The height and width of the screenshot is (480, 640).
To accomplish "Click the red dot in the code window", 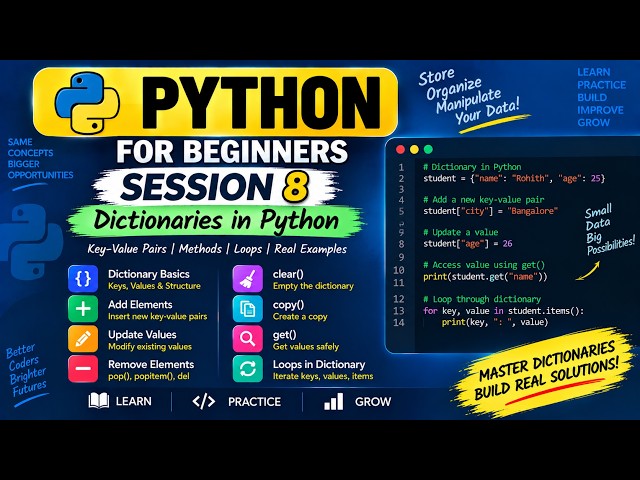I will pos(400,150).
